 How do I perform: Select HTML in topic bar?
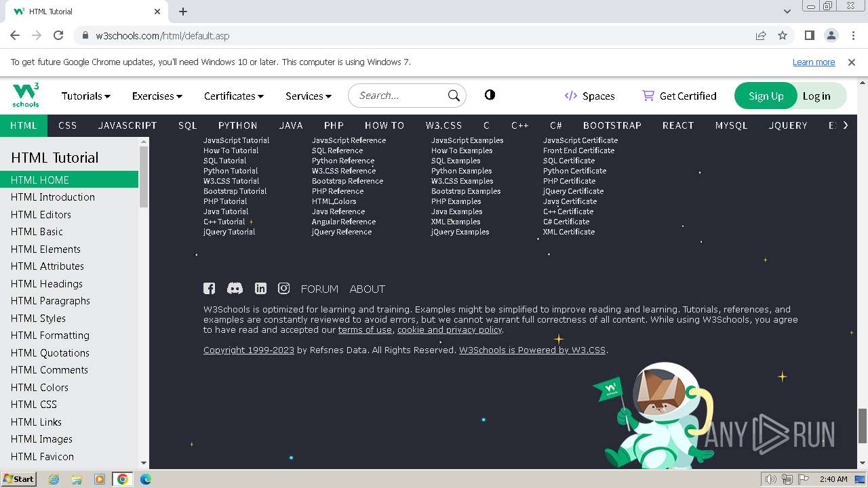click(24, 125)
